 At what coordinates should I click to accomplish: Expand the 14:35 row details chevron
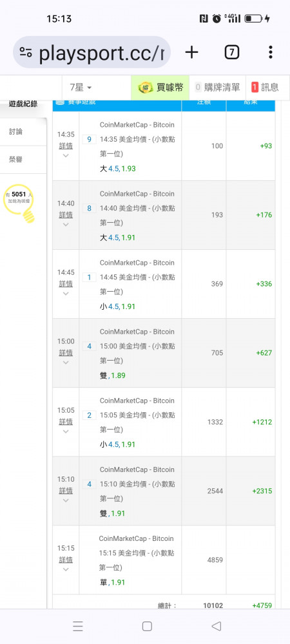(x=66, y=155)
